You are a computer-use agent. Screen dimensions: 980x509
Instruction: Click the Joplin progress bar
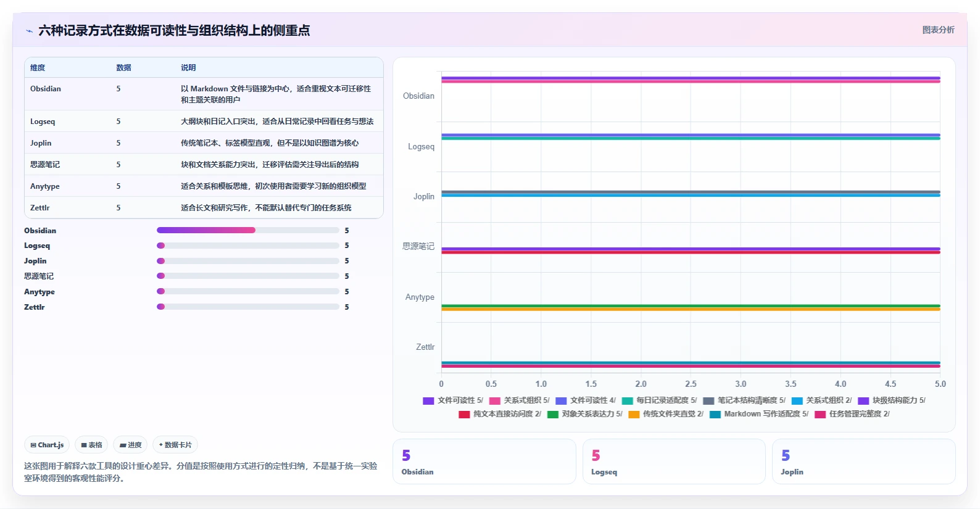point(248,261)
